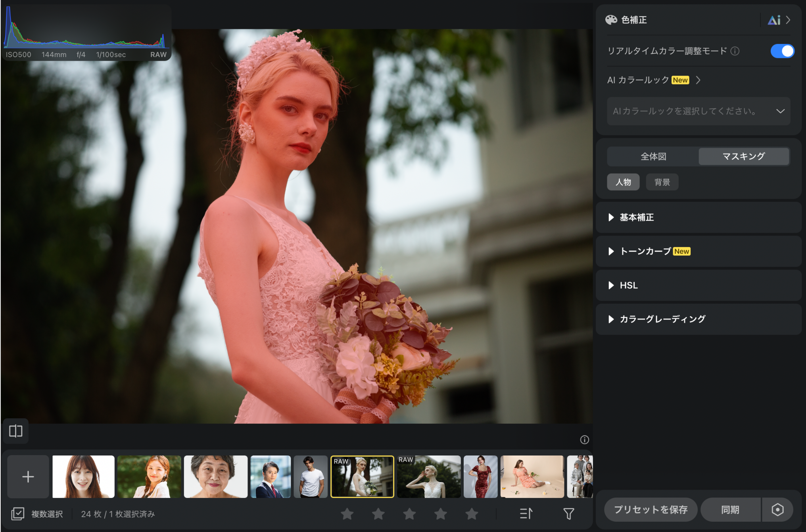Select the highlighted RAW bride bouquet thumbnail
The height and width of the screenshot is (532, 806).
click(362, 477)
